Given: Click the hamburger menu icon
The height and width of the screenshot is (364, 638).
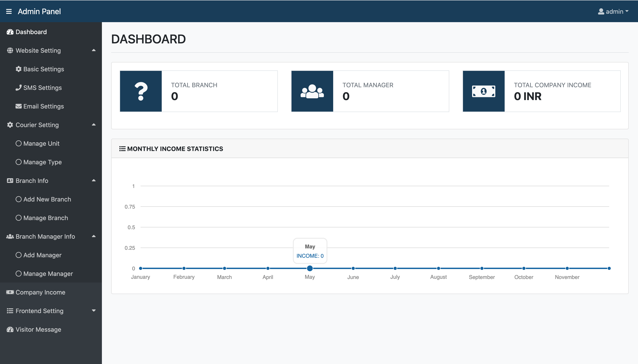Looking at the screenshot, I should [x=9, y=12].
